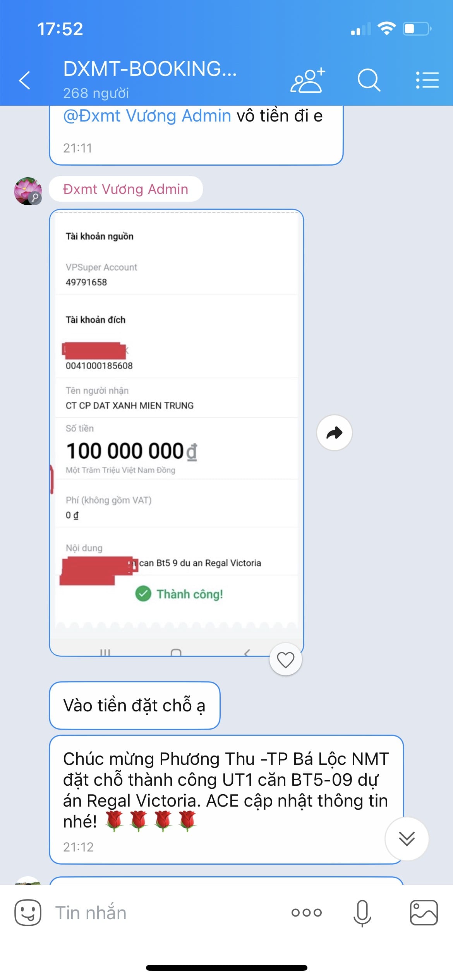Open DXMT-BOOKING group title
Image resolution: width=453 pixels, height=980 pixels.
pos(150,69)
